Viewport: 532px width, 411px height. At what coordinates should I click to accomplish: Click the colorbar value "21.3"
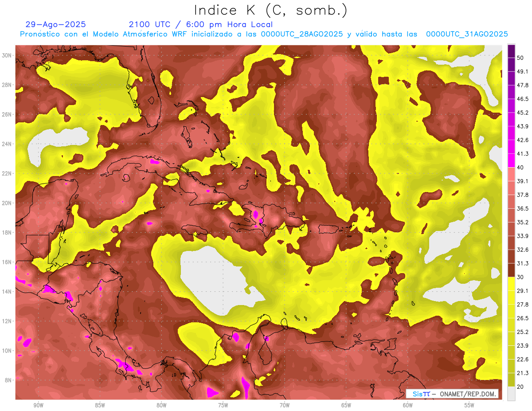523,373
